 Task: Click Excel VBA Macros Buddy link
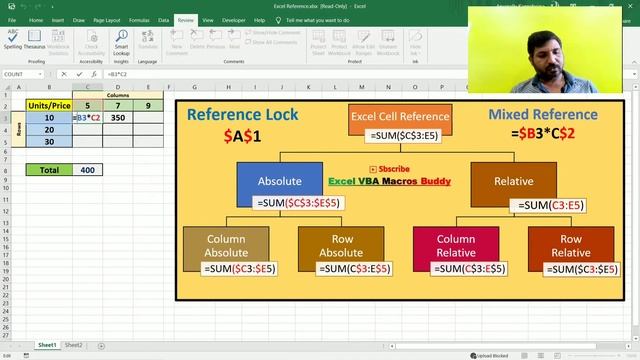(x=389, y=181)
